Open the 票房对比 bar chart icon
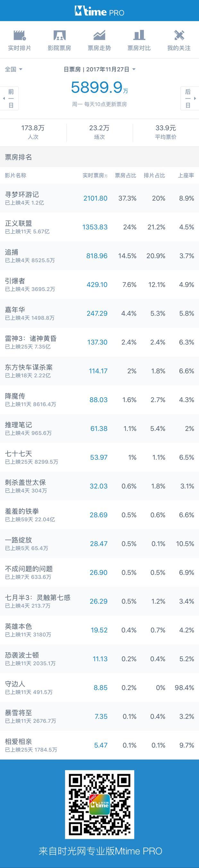 point(139,35)
